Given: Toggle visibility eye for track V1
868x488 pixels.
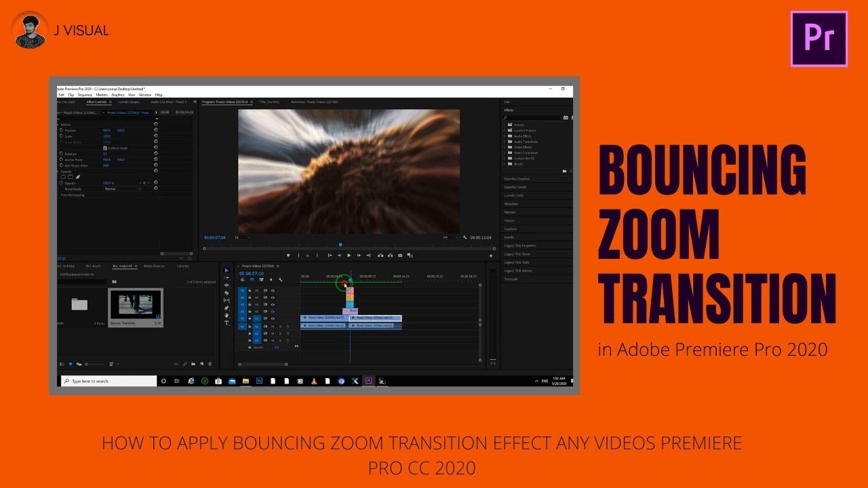Looking at the screenshot, I should point(273,319).
